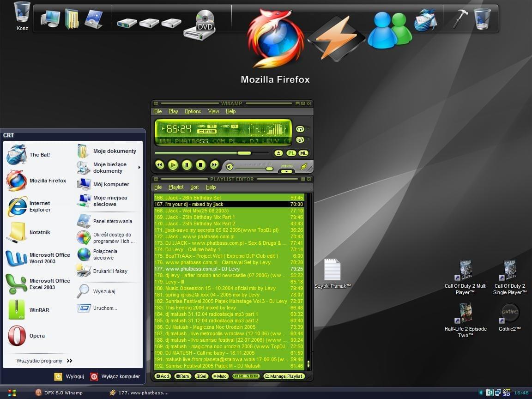Open Winamp File menu
Viewport: 532px width, 399px height.
[158, 111]
